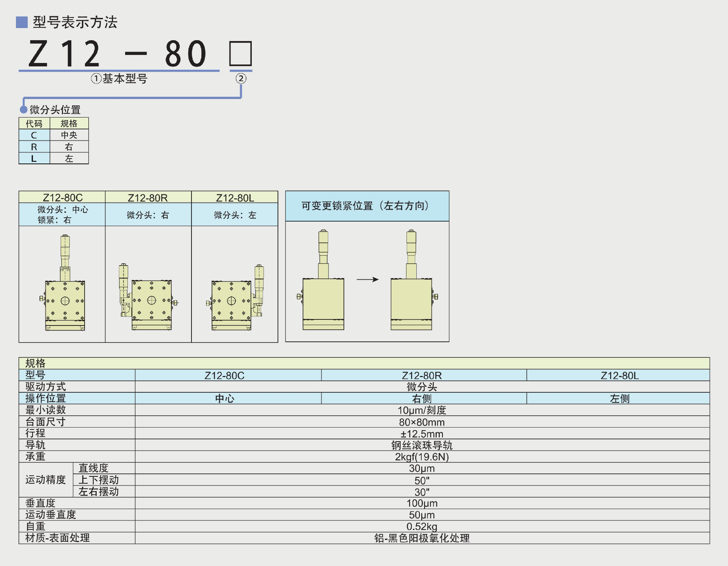Click the 铝-黑色阳极氧化处理 material cell
Image resolution: width=728 pixels, height=566 pixels.
coord(422,538)
